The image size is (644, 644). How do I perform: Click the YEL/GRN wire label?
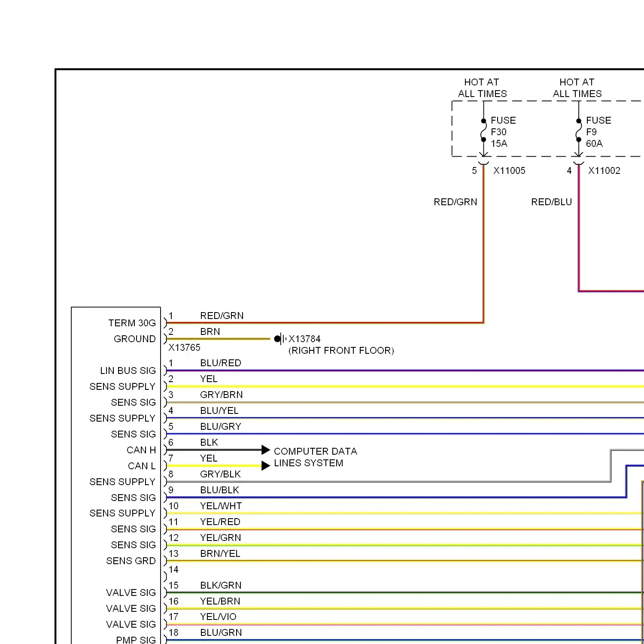click(221, 538)
